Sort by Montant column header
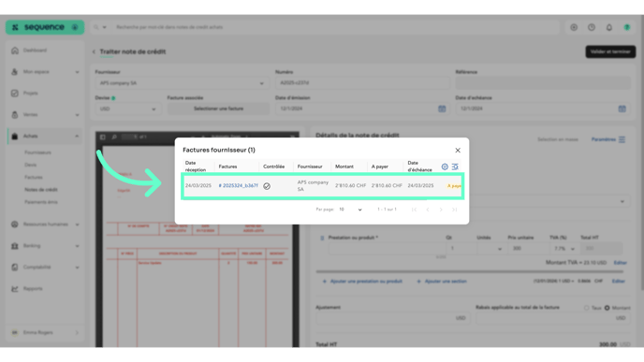 click(344, 167)
